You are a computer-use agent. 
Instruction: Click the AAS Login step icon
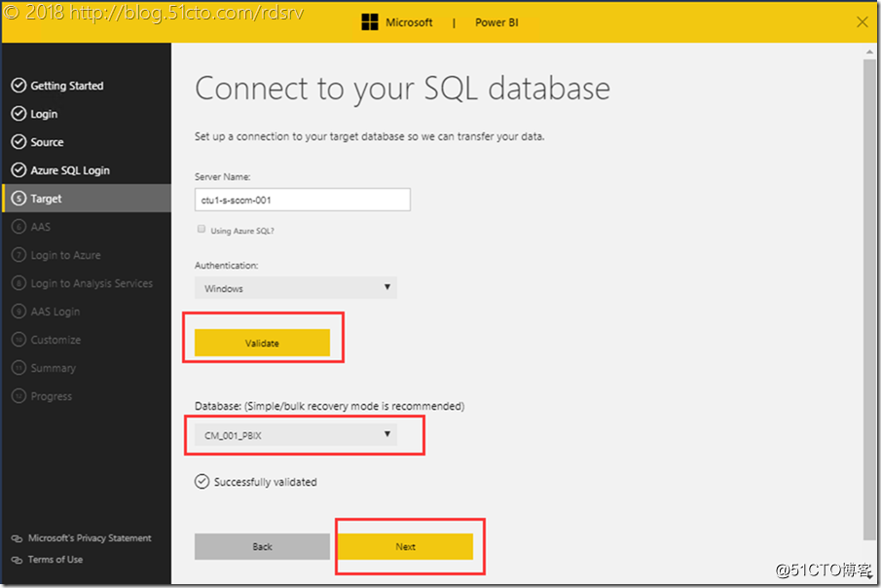point(18,311)
